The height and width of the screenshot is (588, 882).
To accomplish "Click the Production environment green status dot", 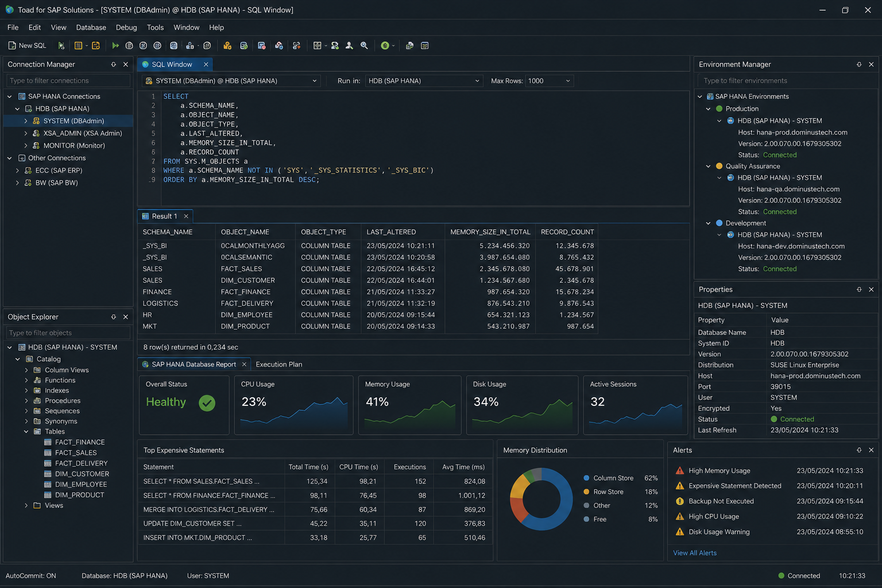I will coord(719,109).
